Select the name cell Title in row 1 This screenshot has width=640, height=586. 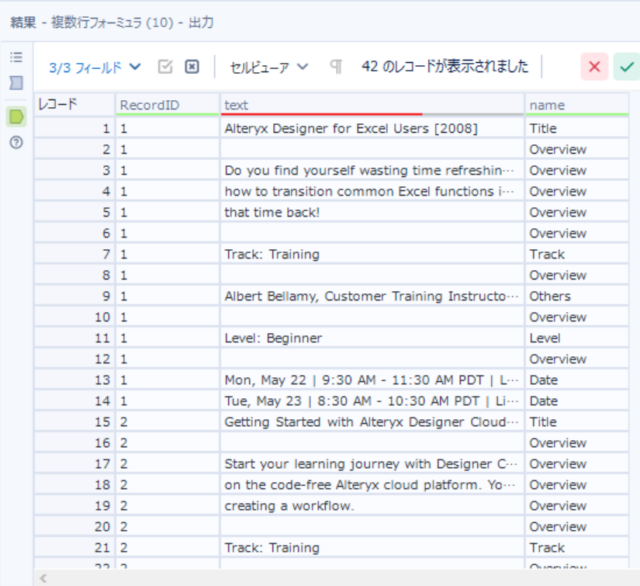[x=577, y=129]
